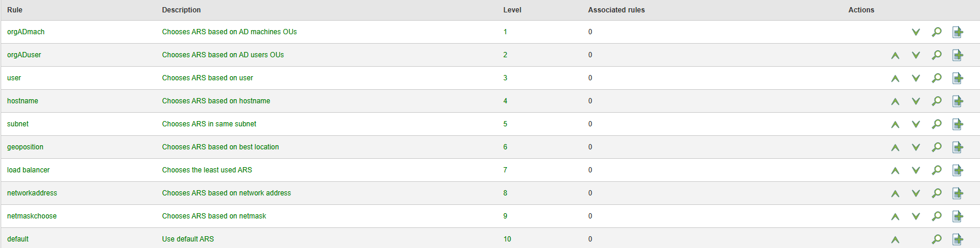This screenshot has height=248, width=980.
Task: Click 'Chooses ARS in same subnet' description
Action: coord(209,124)
